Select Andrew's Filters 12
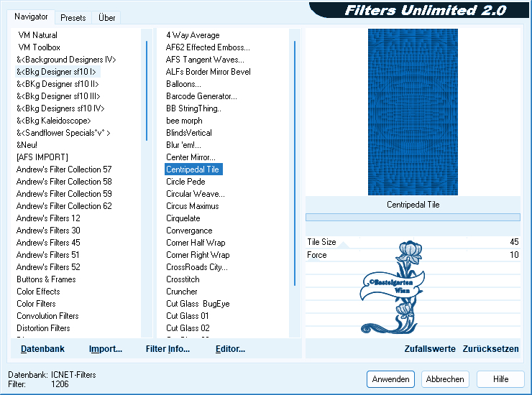Screen dimensions: 532x395 (48, 218)
